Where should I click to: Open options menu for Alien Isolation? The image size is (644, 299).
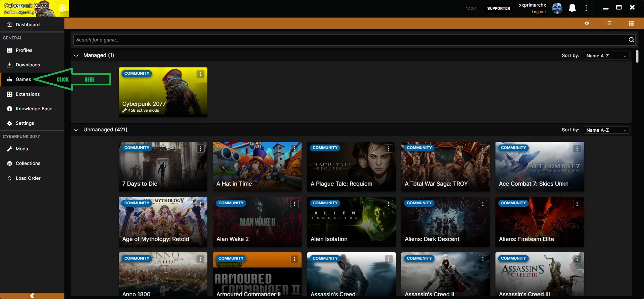coord(389,204)
